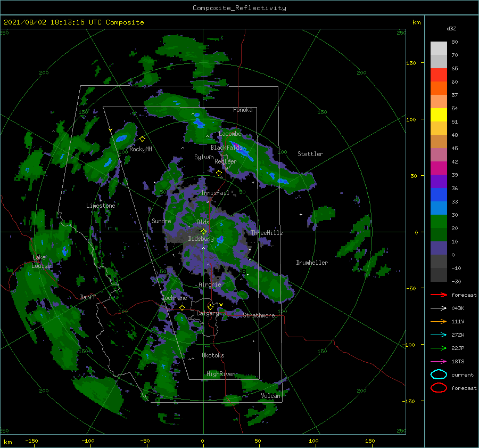Click the RockyMH label

point(141,149)
